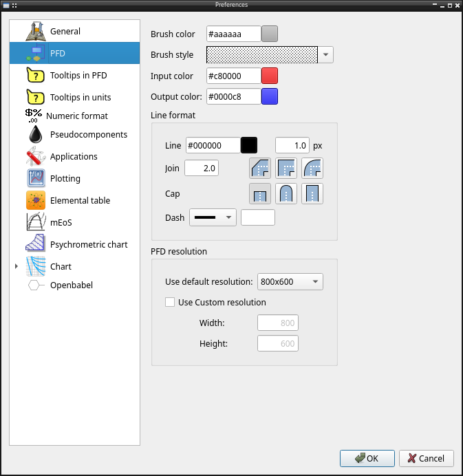The height and width of the screenshot is (476, 463).
Task: Click the Width 800 field
Action: [278, 323]
